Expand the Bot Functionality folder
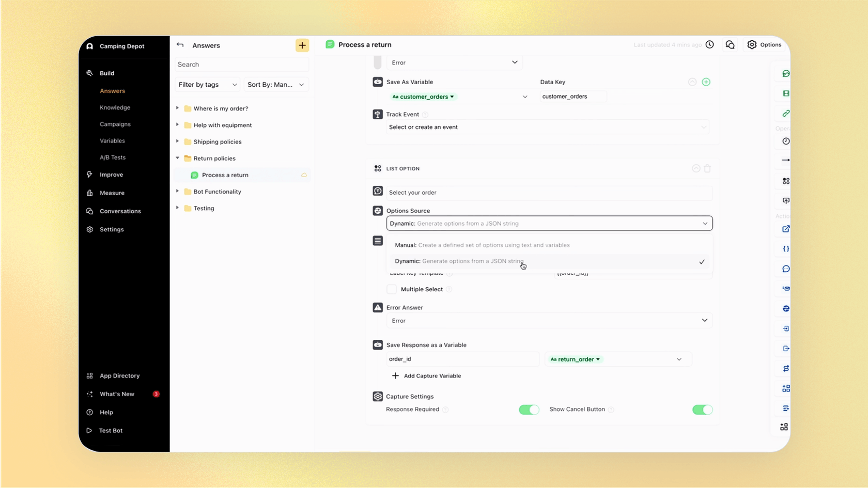The width and height of the screenshot is (868, 488). [x=178, y=191]
